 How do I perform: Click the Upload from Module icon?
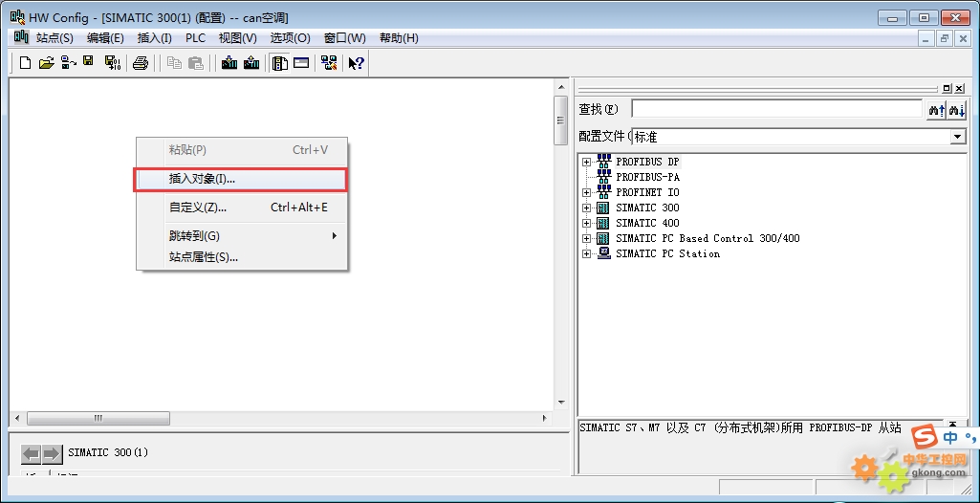(251, 63)
